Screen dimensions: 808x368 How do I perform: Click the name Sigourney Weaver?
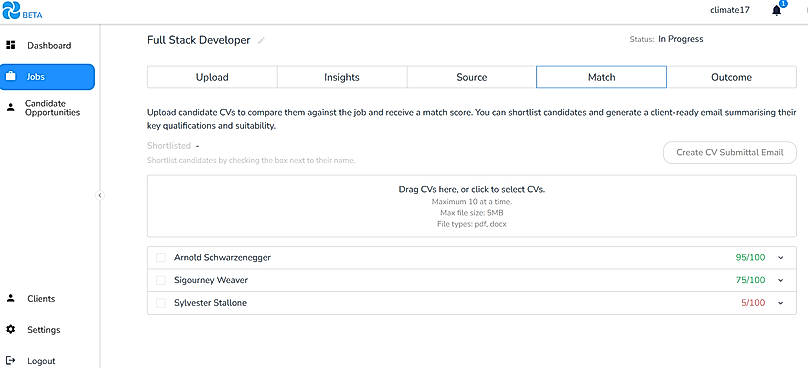(211, 280)
